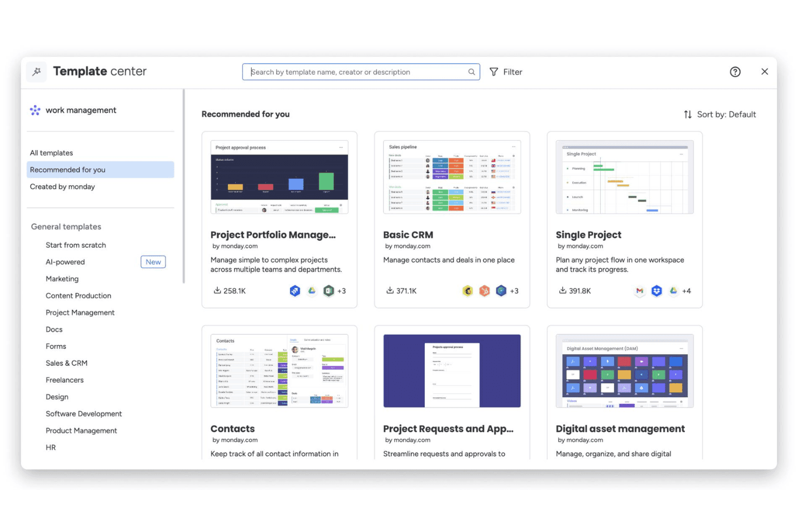Open Product Management category
The height and width of the screenshot is (532, 798).
[81, 431]
